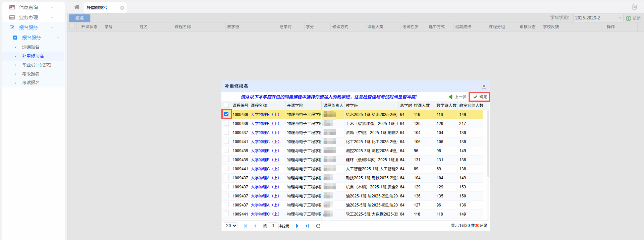Click the trash icon at top right
The height and width of the screenshot is (240, 644).
click(634, 7)
